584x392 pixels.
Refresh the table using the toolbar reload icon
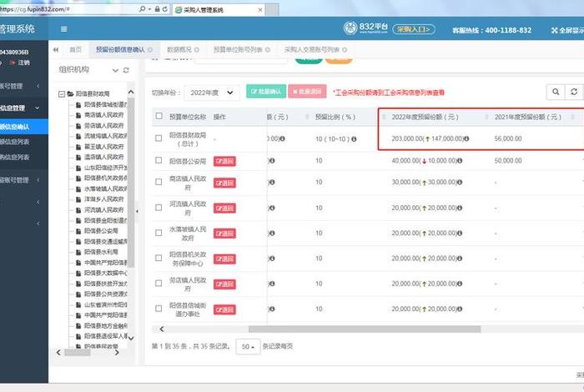click(574, 92)
